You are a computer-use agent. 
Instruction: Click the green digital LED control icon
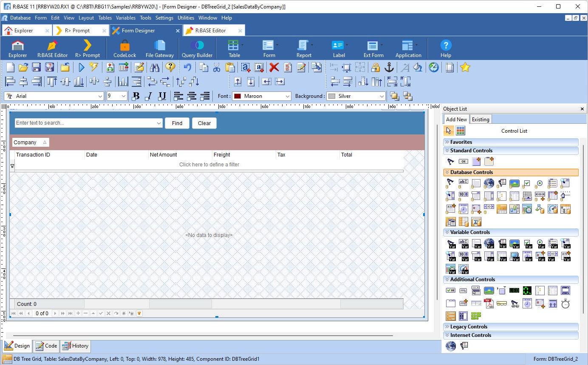tap(527, 291)
